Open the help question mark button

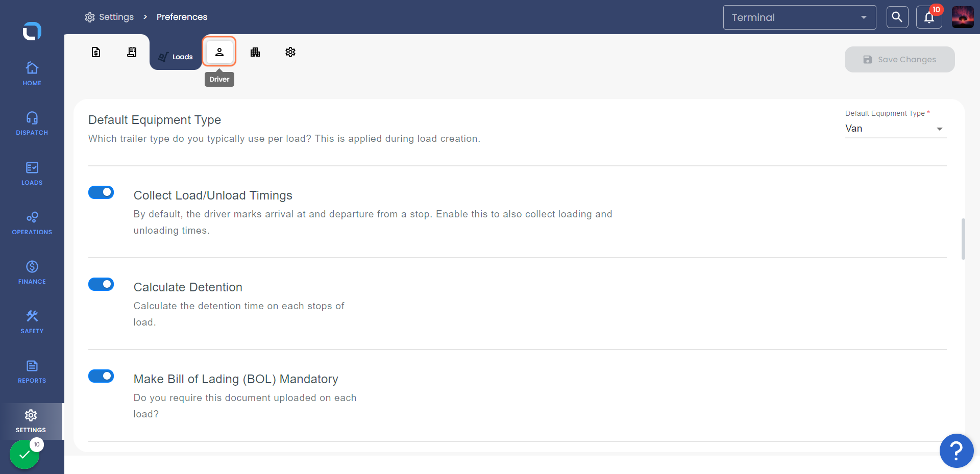pyautogui.click(x=957, y=451)
